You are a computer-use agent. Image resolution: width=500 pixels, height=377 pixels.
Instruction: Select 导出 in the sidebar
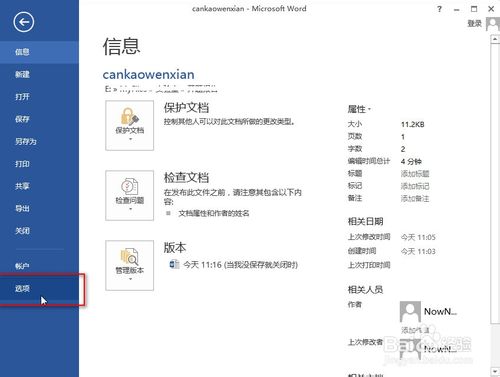click(39, 208)
